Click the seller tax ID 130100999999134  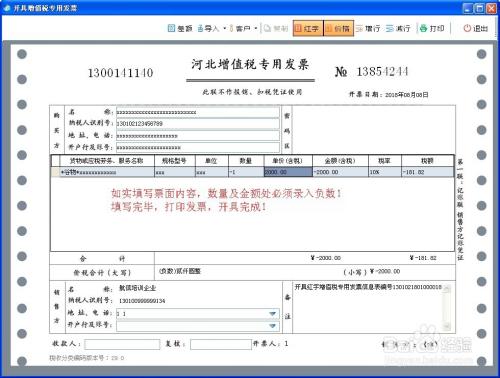pos(142,301)
